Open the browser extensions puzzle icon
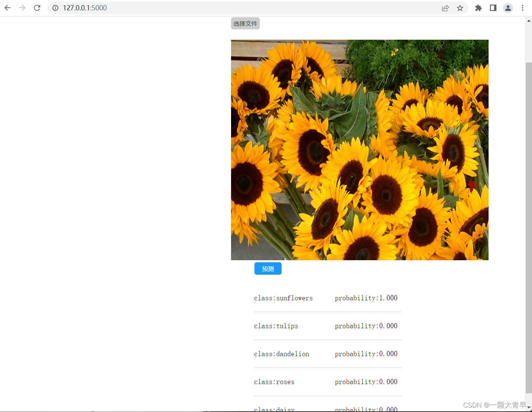Screen dimensions: 532x412 478,8
